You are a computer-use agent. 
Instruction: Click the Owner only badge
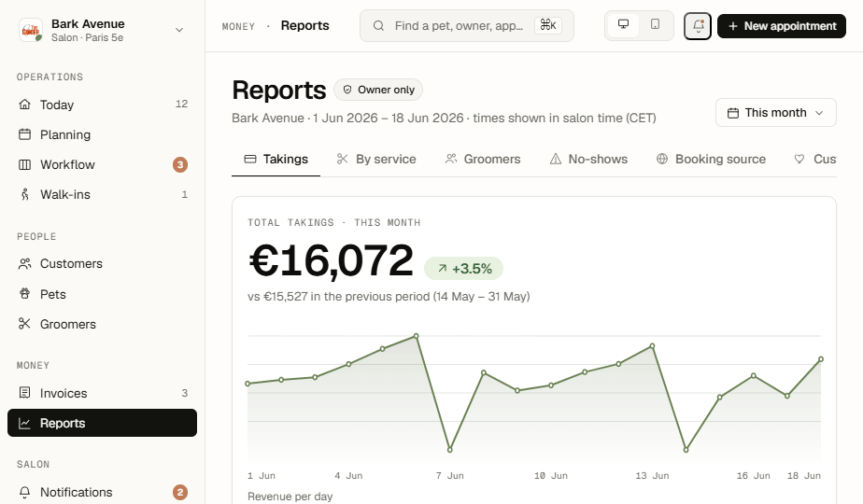pyautogui.click(x=378, y=90)
